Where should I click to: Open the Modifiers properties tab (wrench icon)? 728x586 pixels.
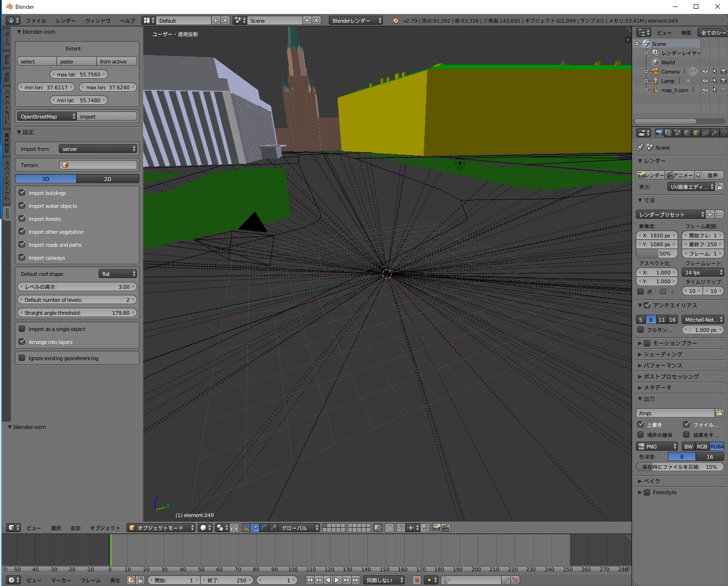pos(715,133)
